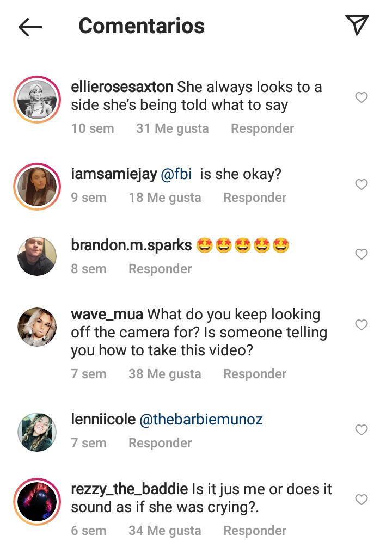Tap the paper plane share icon

(357, 25)
